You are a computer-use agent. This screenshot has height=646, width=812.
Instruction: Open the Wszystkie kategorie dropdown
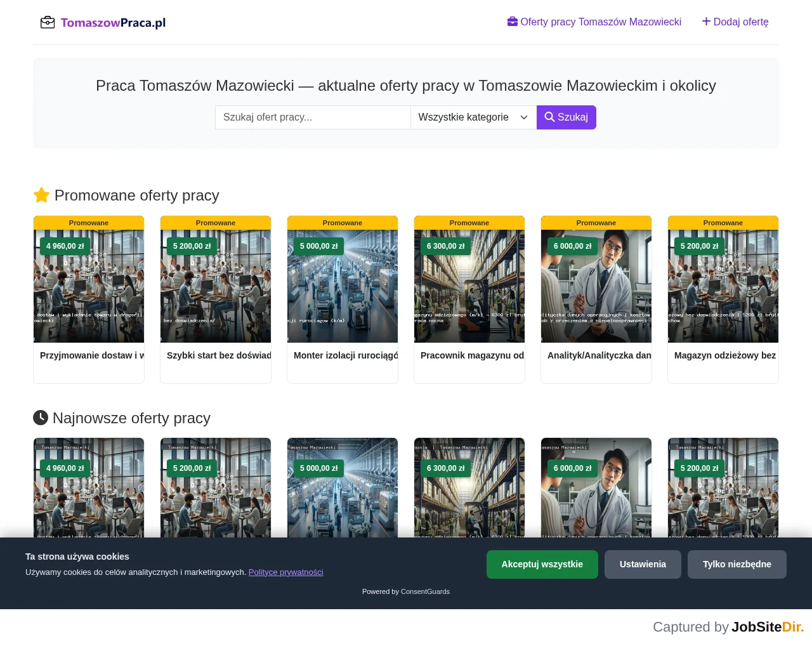pos(473,117)
